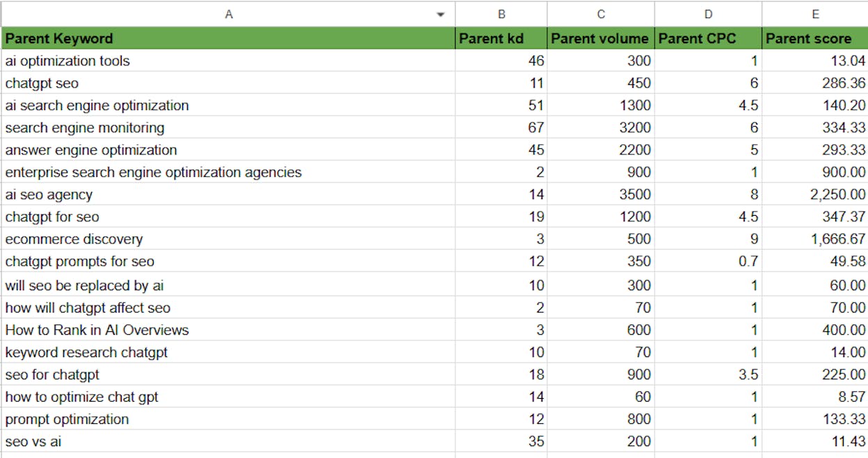
Task: Click score 400.00 cell
Action: pos(815,330)
